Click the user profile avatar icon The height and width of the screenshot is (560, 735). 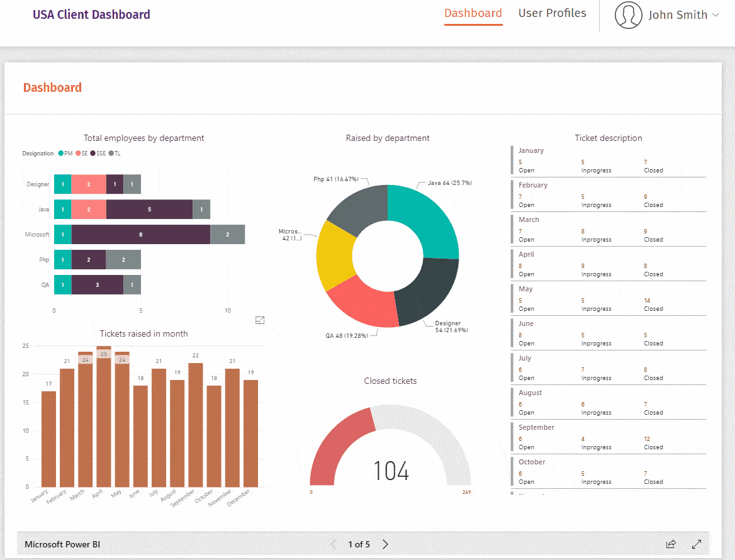628,15
